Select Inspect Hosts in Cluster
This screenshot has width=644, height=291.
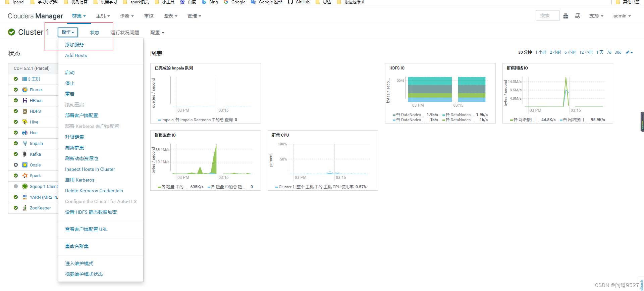90,169
